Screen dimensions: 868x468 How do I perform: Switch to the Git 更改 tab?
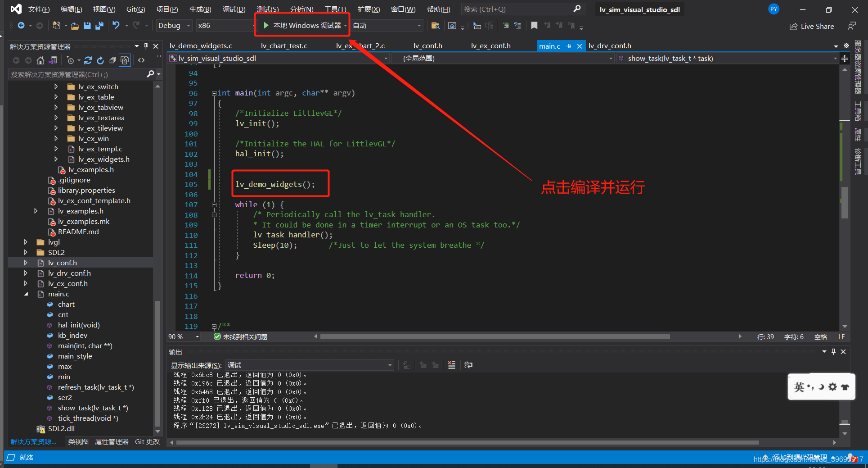point(147,442)
